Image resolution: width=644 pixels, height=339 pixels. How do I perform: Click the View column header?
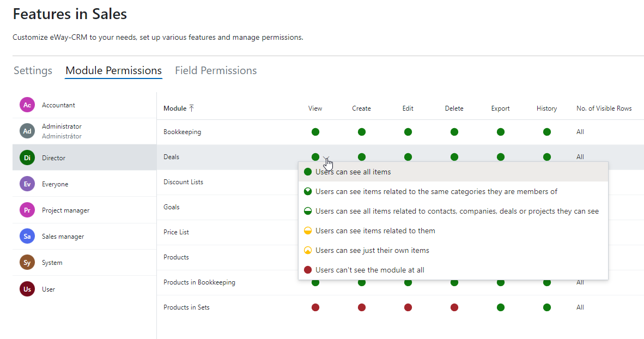pos(315,108)
